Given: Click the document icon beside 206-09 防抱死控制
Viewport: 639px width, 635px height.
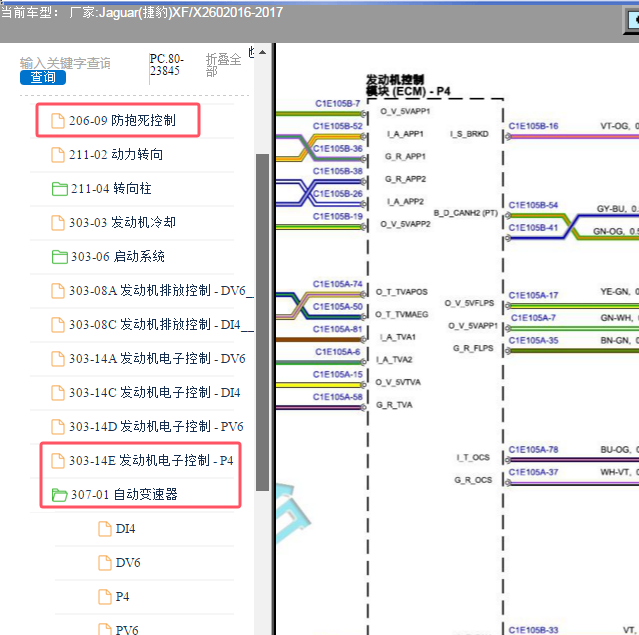Looking at the screenshot, I should tap(58, 121).
